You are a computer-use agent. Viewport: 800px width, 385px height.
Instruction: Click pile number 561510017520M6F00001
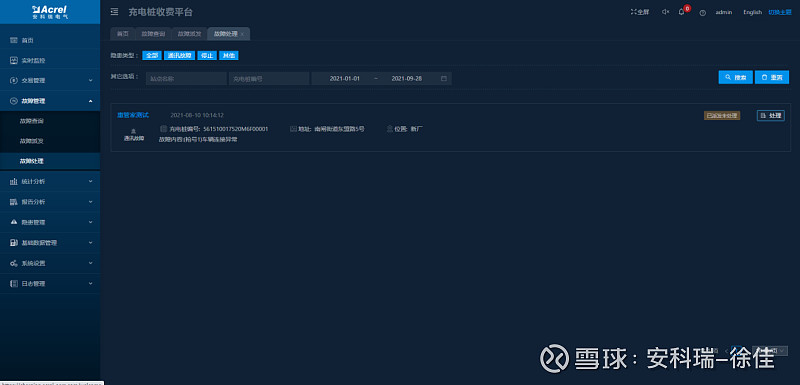click(236, 129)
